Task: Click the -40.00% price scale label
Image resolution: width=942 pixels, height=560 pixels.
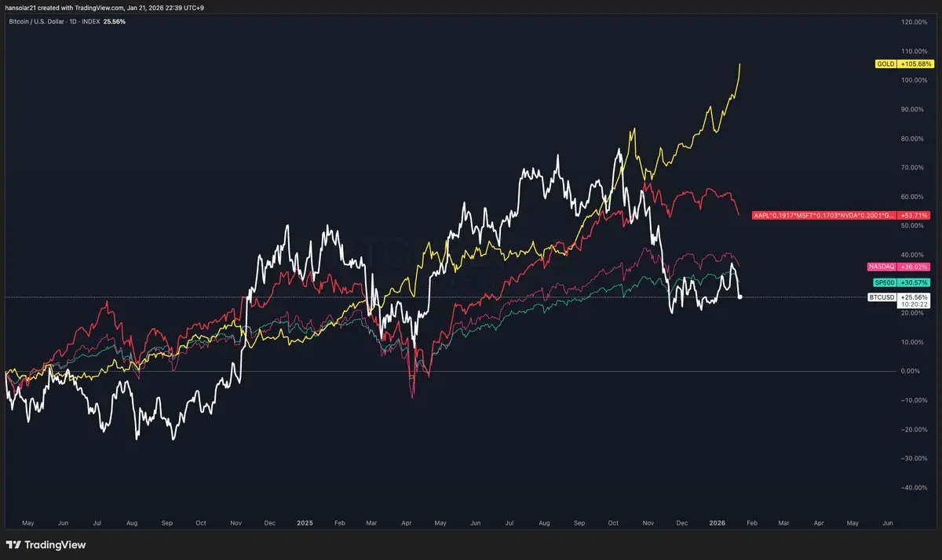Action: pos(915,487)
